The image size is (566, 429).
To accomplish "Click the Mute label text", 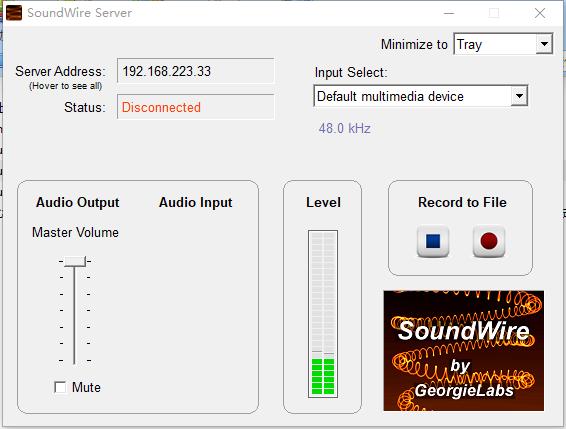I will click(86, 387).
